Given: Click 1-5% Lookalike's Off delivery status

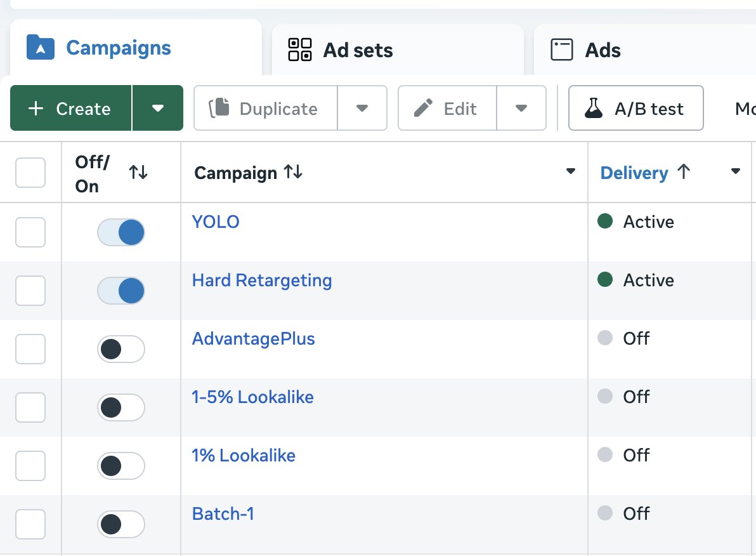Looking at the screenshot, I should coord(623,397).
